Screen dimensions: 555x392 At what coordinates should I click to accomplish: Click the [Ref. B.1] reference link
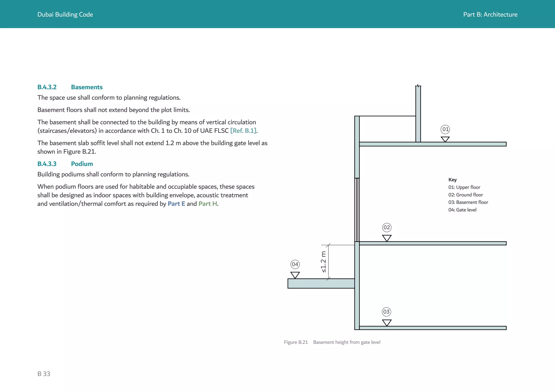click(x=243, y=131)
